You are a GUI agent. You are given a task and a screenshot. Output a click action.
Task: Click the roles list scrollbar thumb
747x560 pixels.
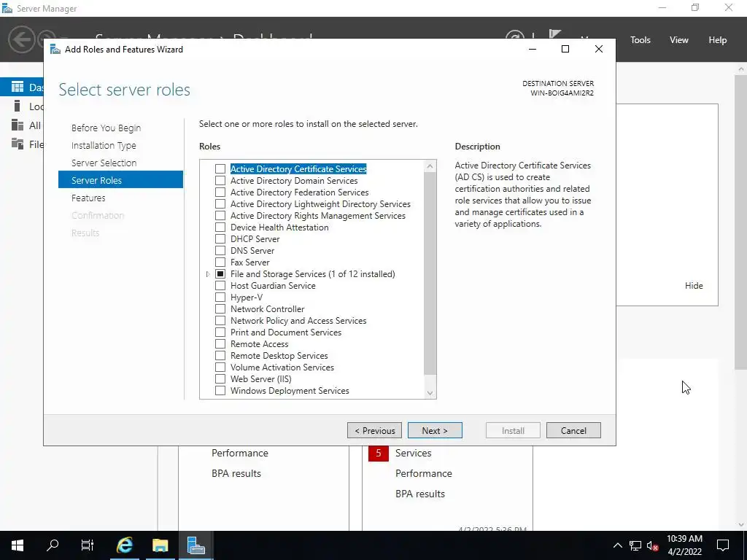click(430, 273)
